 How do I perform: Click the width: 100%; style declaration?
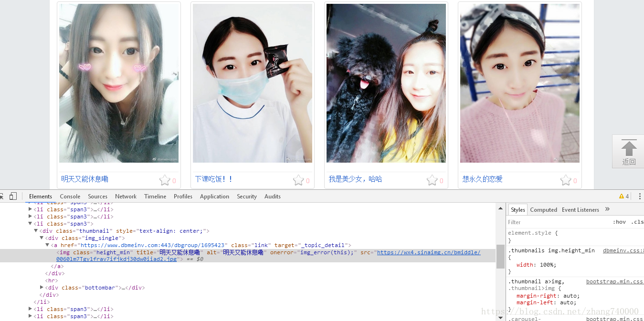(x=536, y=265)
